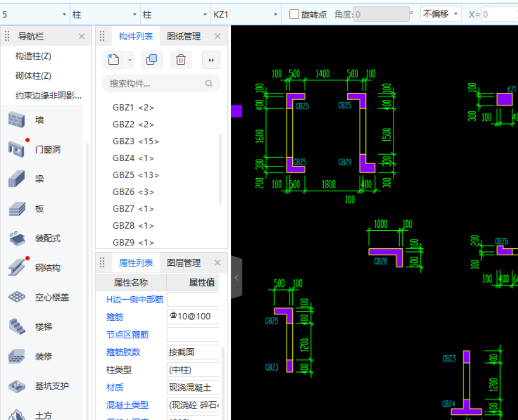
Task: Click the 节点区箍筋 property link
Action: (x=127, y=335)
